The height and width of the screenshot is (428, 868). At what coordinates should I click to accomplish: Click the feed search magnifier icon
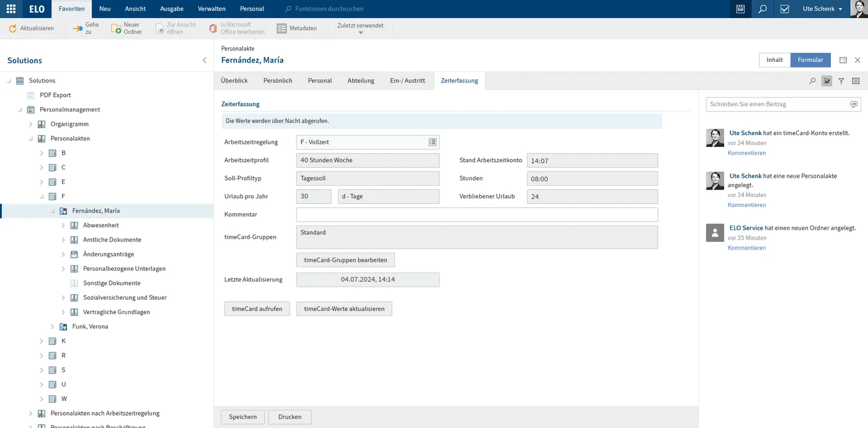point(812,81)
